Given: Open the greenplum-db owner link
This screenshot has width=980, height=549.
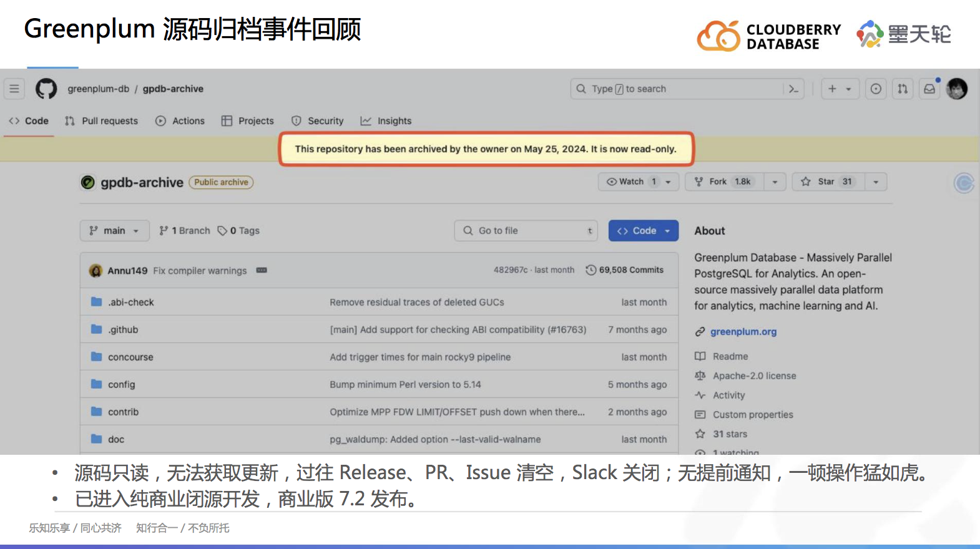Looking at the screenshot, I should point(99,89).
